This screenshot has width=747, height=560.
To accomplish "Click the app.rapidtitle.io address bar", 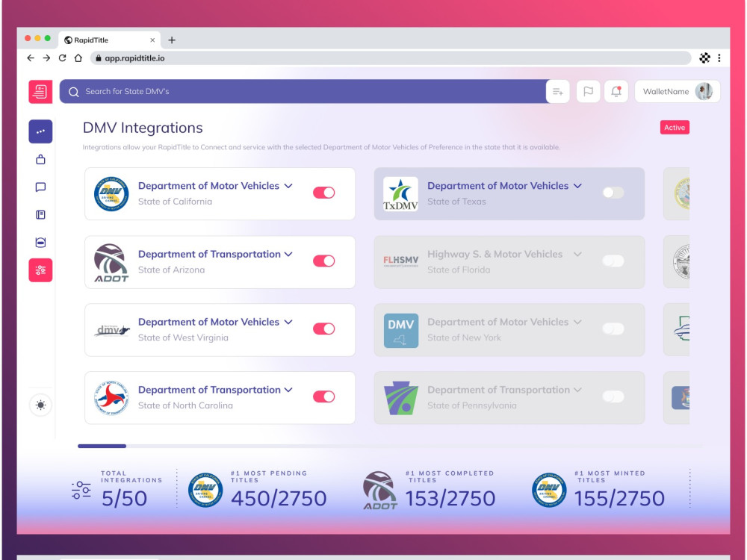I will [x=391, y=58].
